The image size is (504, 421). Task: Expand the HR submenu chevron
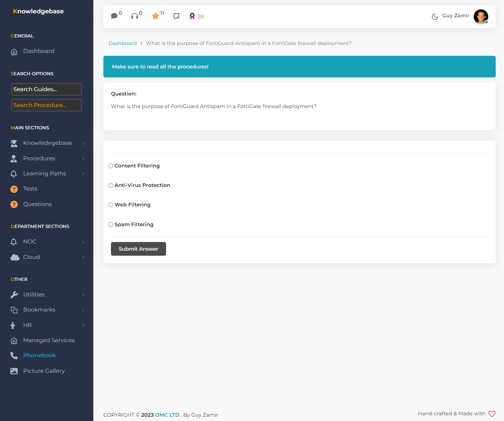point(83,325)
